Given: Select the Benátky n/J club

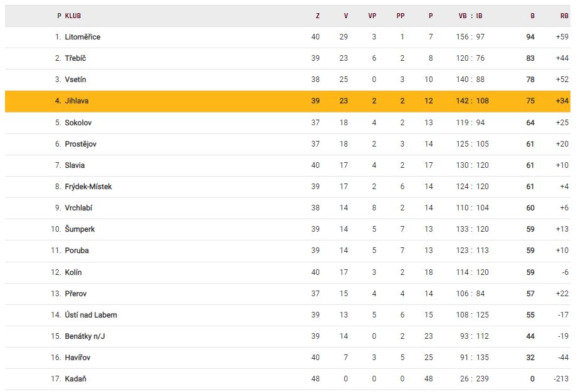Looking at the screenshot, I should (x=85, y=336).
